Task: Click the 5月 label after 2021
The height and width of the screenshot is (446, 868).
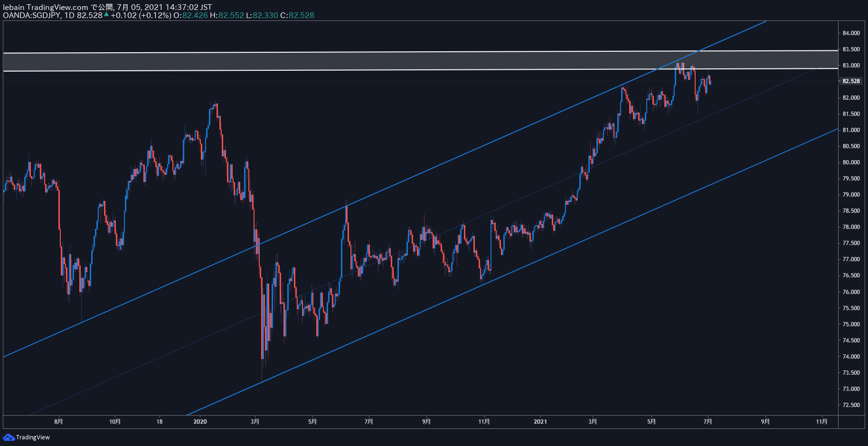Action: click(651, 422)
